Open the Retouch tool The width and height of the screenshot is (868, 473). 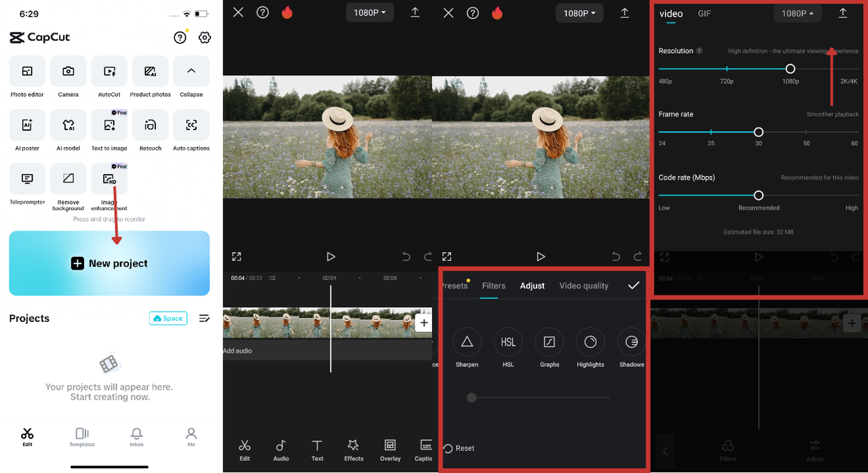click(151, 130)
